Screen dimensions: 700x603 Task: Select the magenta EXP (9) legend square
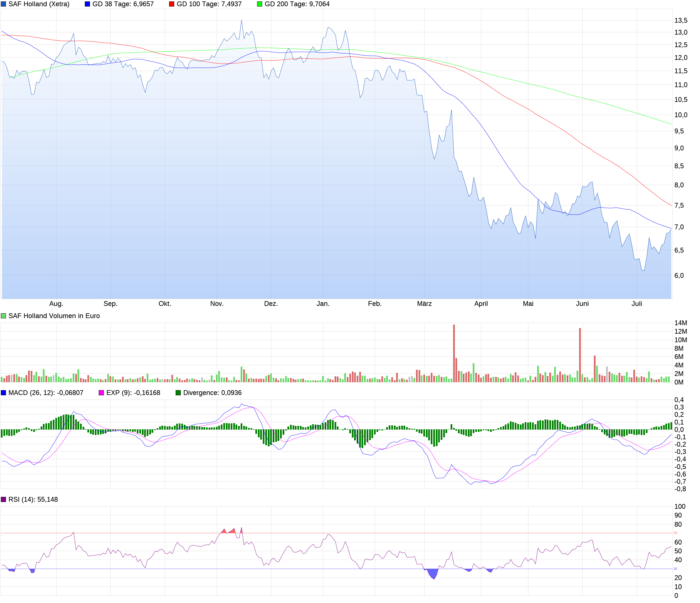(x=101, y=393)
